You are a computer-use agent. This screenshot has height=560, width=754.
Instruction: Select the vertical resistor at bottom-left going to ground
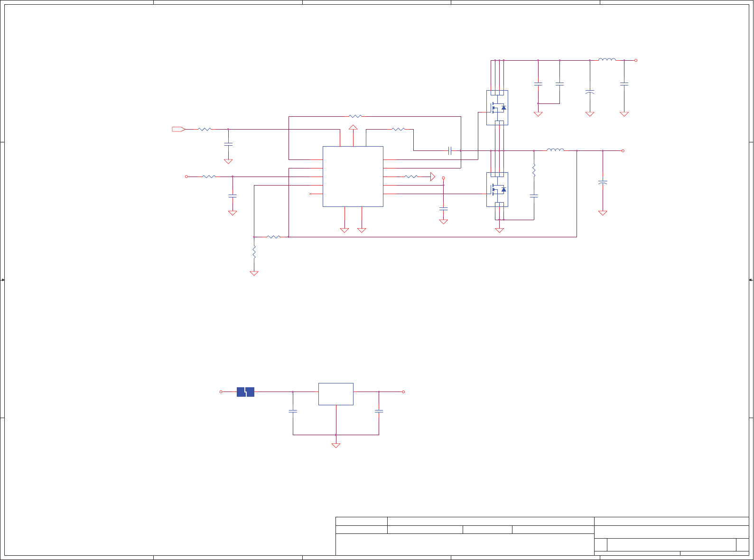click(254, 252)
